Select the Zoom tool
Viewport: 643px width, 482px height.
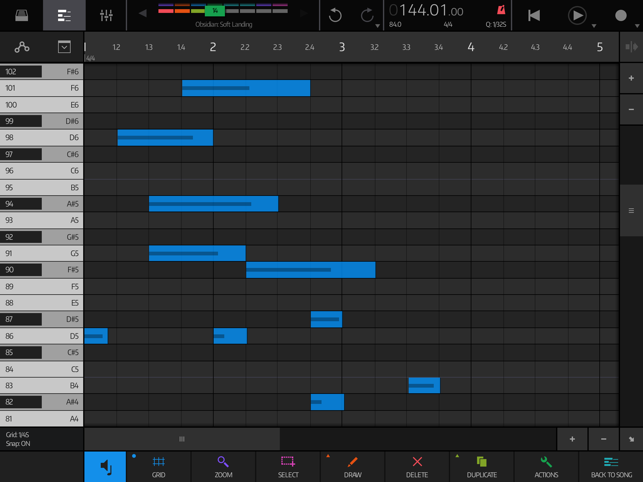(223, 466)
